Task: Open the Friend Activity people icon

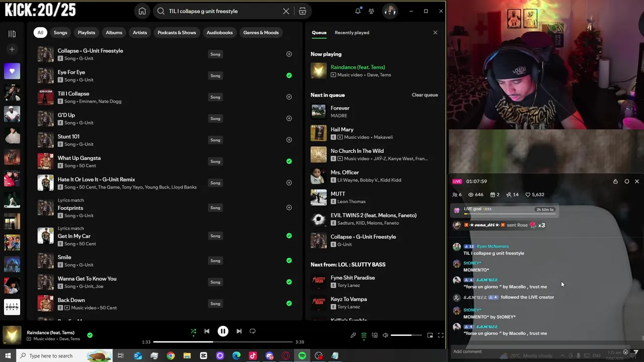Action: (x=371, y=11)
